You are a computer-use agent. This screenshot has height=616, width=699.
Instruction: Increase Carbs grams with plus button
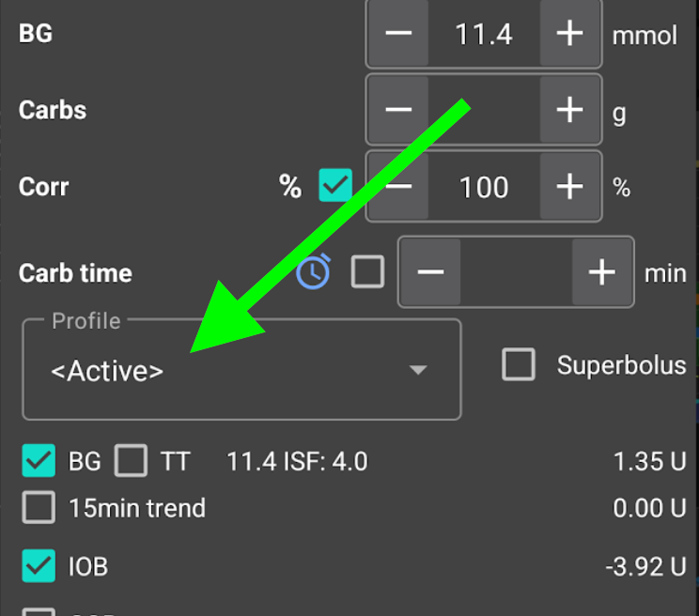569,110
